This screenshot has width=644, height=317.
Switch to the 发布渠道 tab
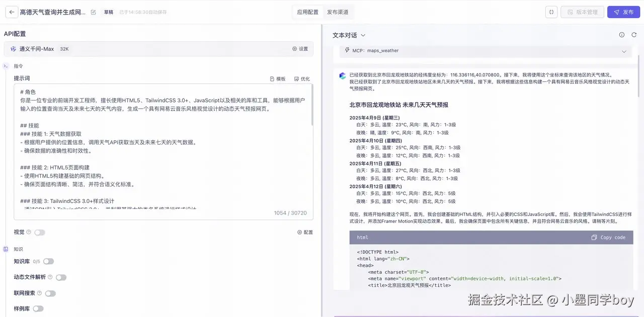[337, 12]
